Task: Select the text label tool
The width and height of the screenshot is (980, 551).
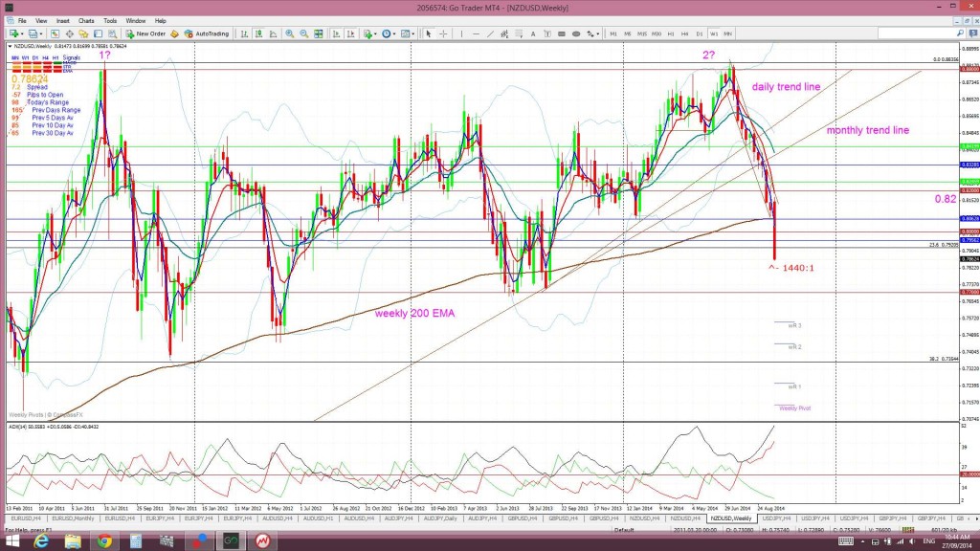Action: click(x=547, y=33)
